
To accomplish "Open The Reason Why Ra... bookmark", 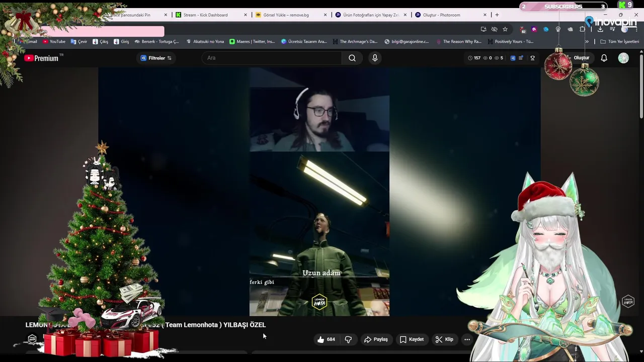I will pyautogui.click(x=458, y=42).
